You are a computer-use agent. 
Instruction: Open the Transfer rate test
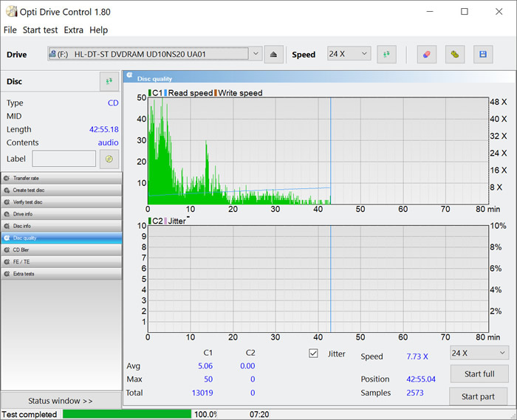click(61, 178)
